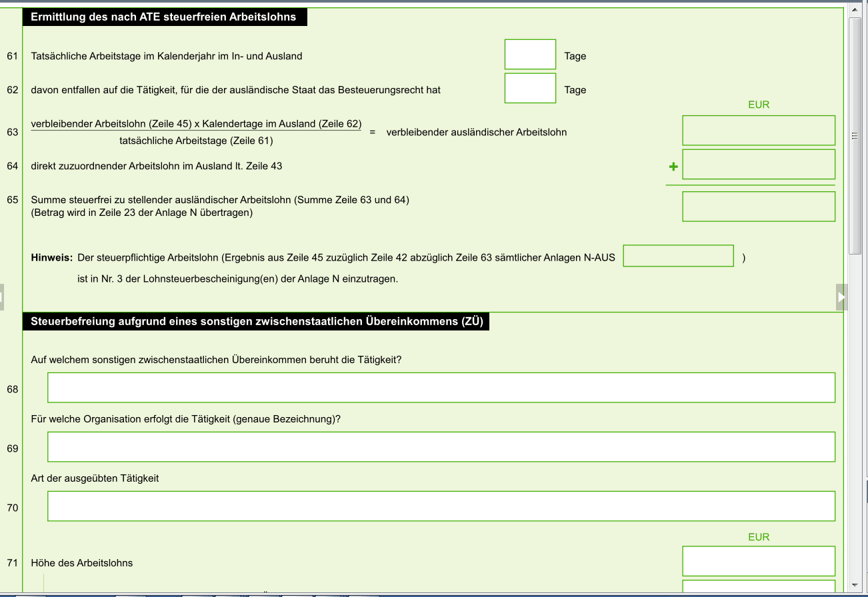Click the green plus sign at Zeile 64
The height and width of the screenshot is (597, 868).
[673, 167]
